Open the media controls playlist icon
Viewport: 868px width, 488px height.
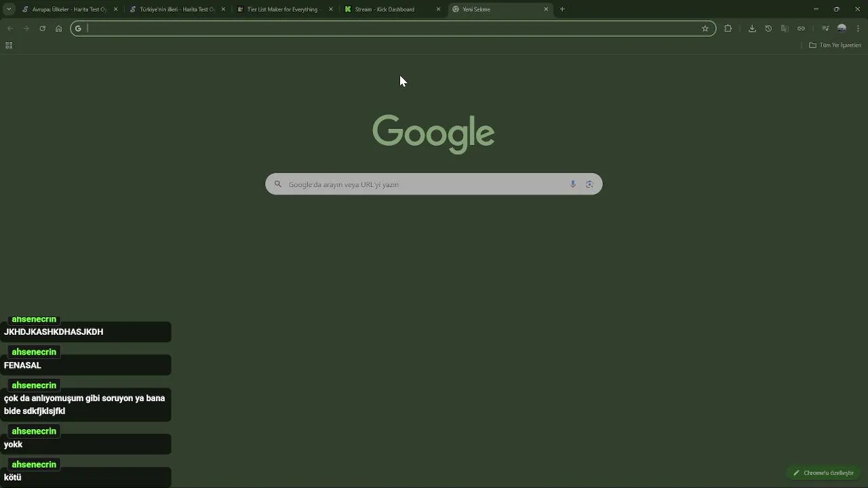(825, 28)
